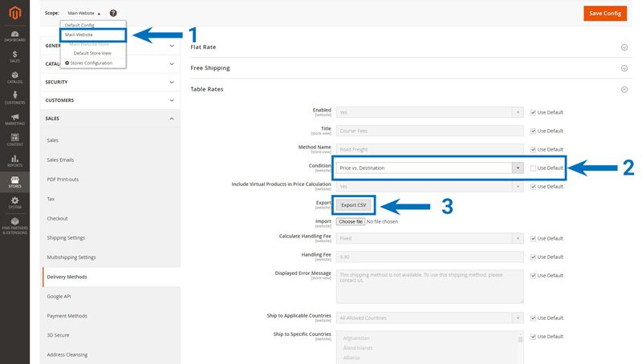Open the Reports sidebar menu
The width and height of the screenshot is (642, 364).
[x=14, y=161]
